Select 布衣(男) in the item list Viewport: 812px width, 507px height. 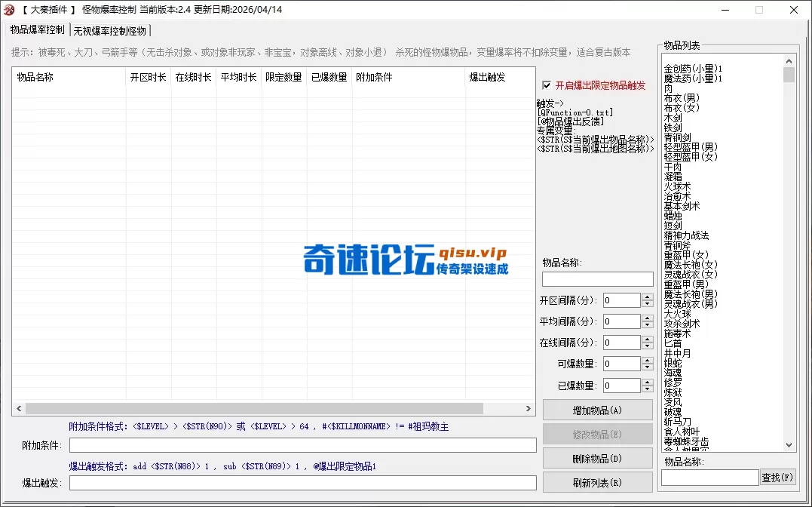[x=682, y=98]
